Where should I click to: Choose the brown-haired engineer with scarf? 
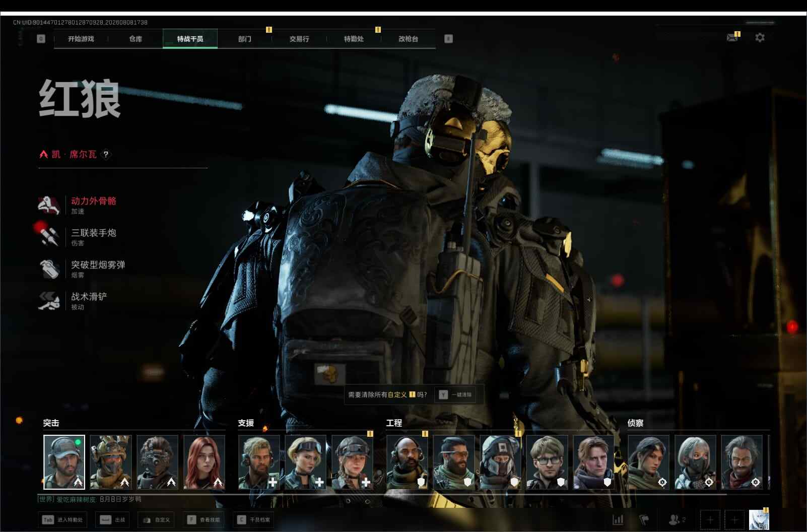click(x=593, y=462)
